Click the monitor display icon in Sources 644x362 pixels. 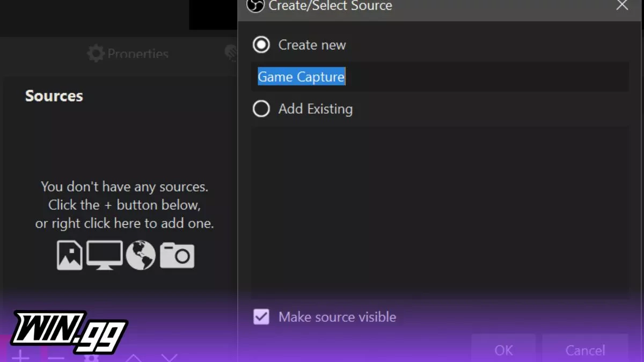(x=105, y=255)
